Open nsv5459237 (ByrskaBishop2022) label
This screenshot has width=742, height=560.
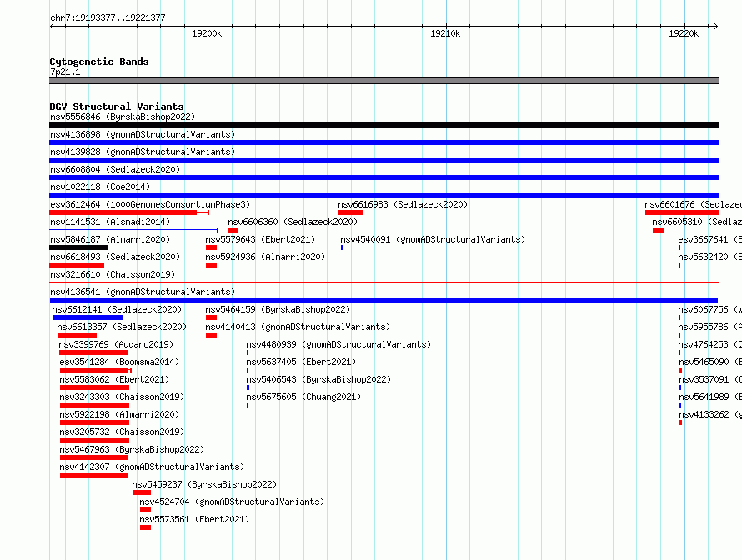(204, 484)
